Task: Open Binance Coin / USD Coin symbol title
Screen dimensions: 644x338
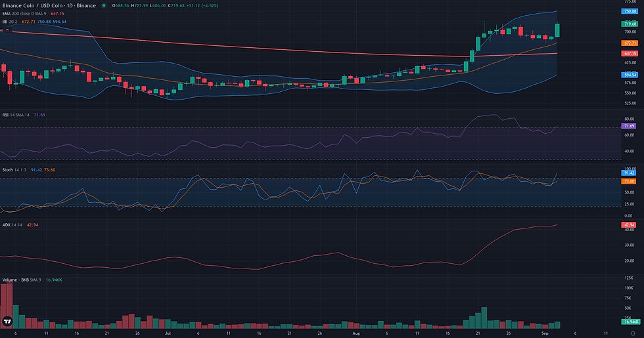Action: pos(49,6)
